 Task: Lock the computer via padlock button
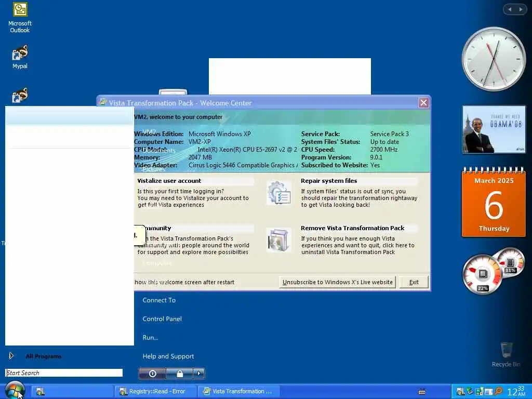179,374
